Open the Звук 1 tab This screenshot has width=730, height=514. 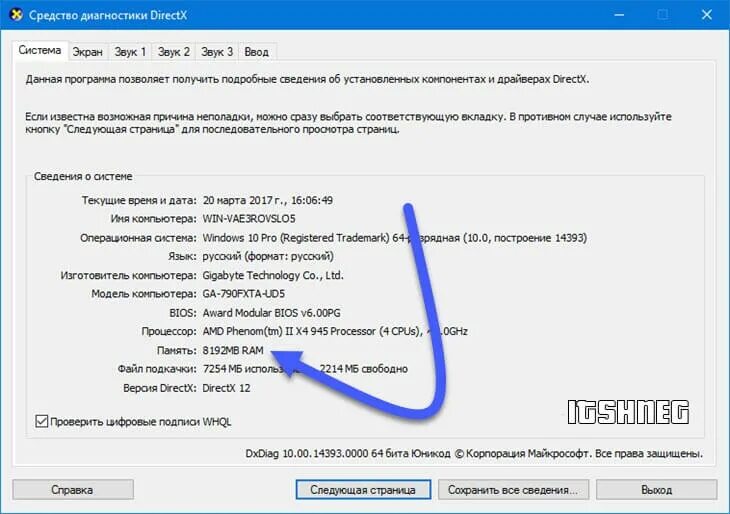(130, 52)
